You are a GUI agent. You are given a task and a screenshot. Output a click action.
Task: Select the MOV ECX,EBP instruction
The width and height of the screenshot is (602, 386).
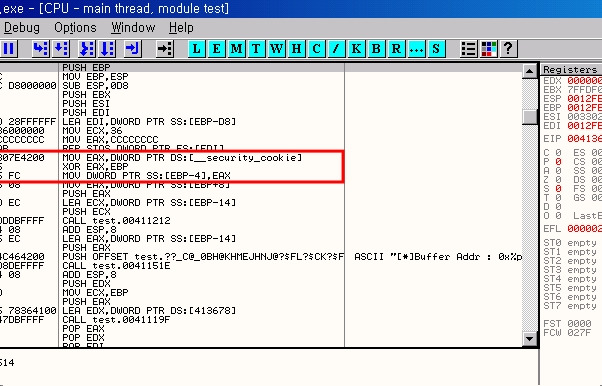click(x=95, y=293)
